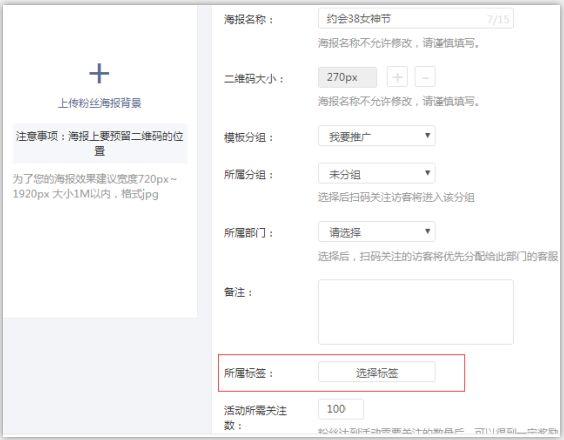Viewport: 564px width, 440px height.
Task: Click the 所属分组 label
Action: (249, 175)
